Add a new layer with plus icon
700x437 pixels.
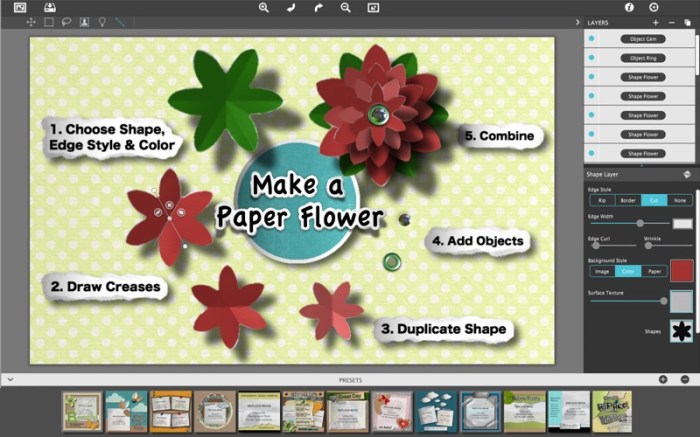(656, 22)
